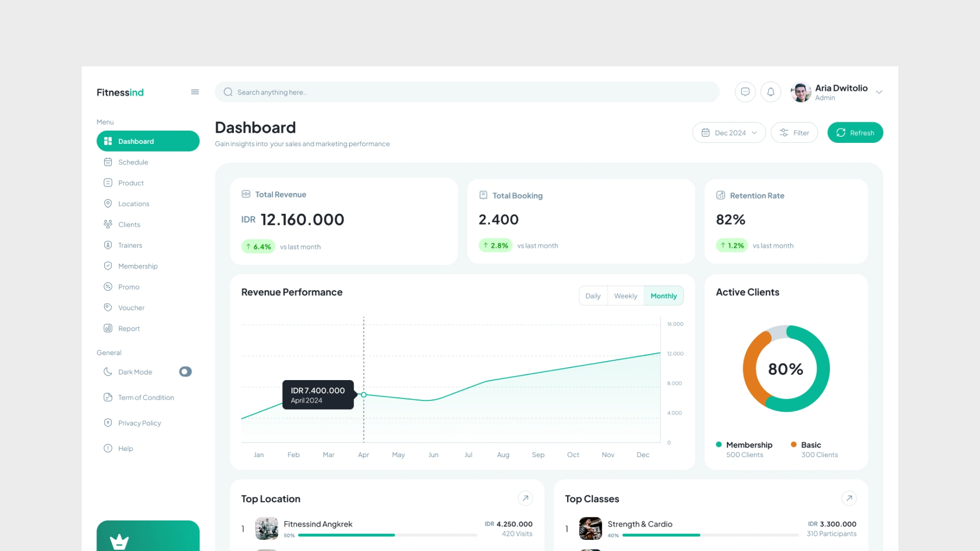Click the Report chart icon
This screenshot has width=980, height=551.
tap(108, 328)
